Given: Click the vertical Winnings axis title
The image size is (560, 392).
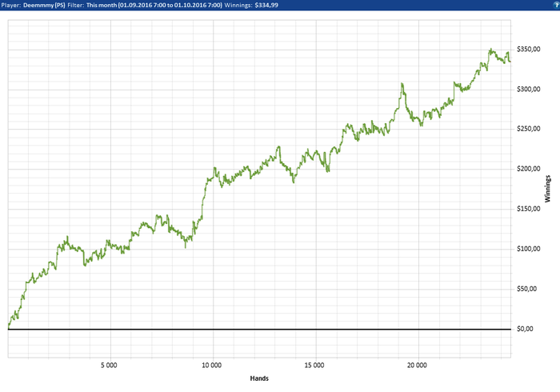Looking at the screenshot, I should [547, 189].
